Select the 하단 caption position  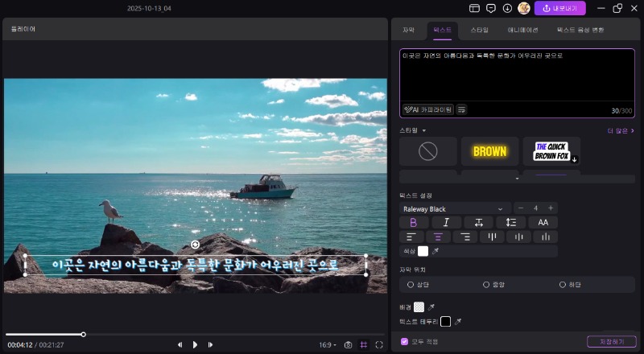pos(563,285)
